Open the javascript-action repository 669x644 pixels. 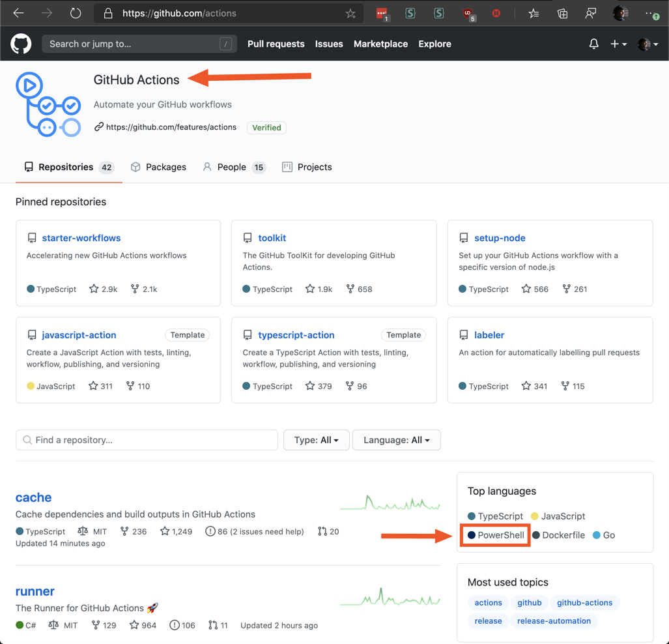click(79, 335)
